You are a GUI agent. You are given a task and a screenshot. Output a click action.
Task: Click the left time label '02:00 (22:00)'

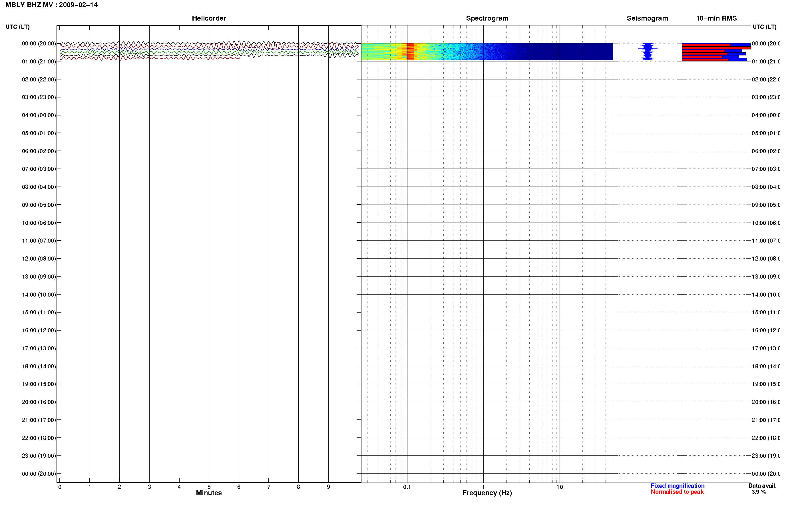(39, 80)
